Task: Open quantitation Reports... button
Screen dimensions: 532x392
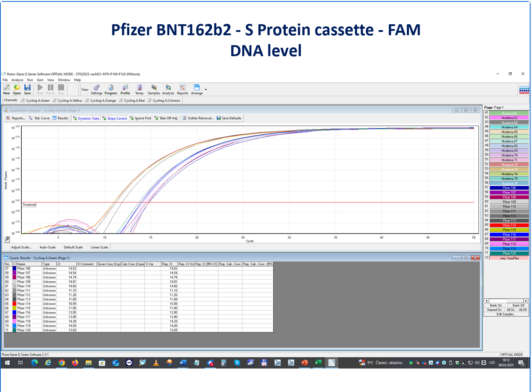Action: pyautogui.click(x=16, y=118)
